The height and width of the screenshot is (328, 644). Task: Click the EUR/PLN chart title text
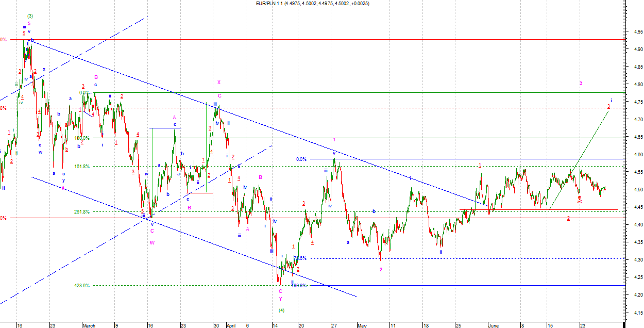pos(312,4)
